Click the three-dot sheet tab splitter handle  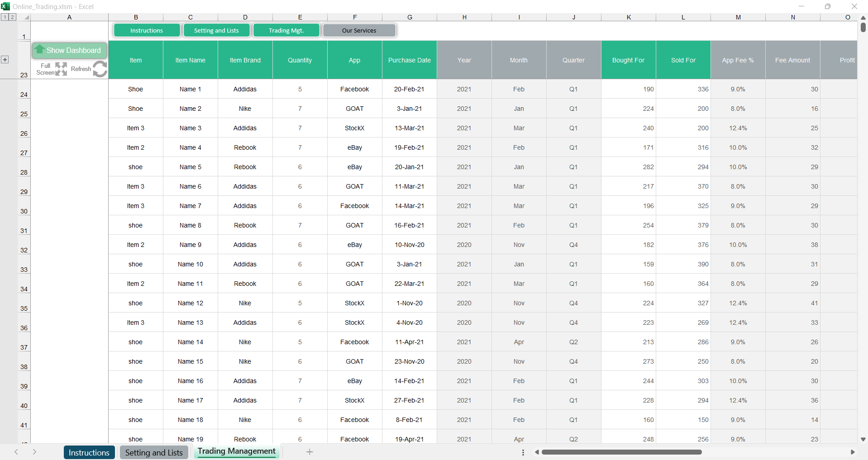(523, 452)
